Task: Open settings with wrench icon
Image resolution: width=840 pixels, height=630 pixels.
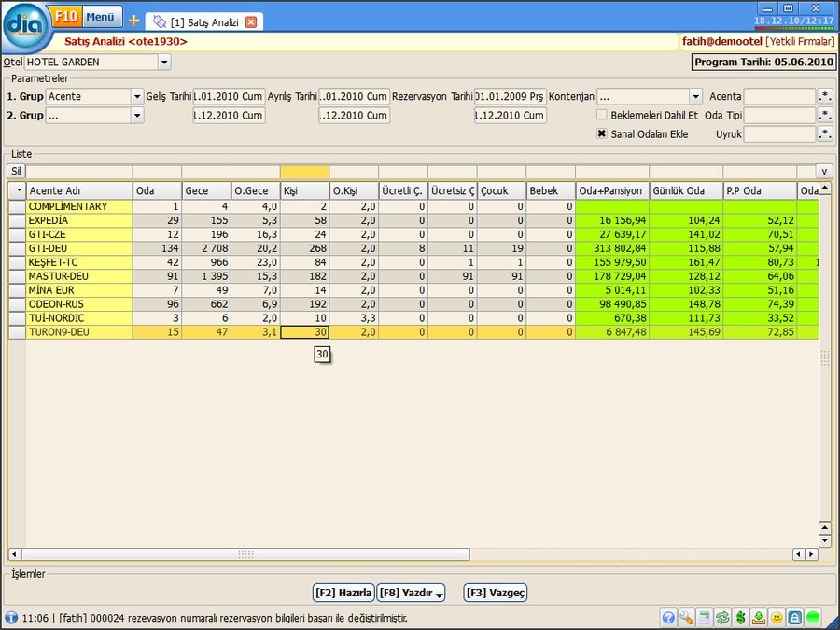Action: click(686, 618)
